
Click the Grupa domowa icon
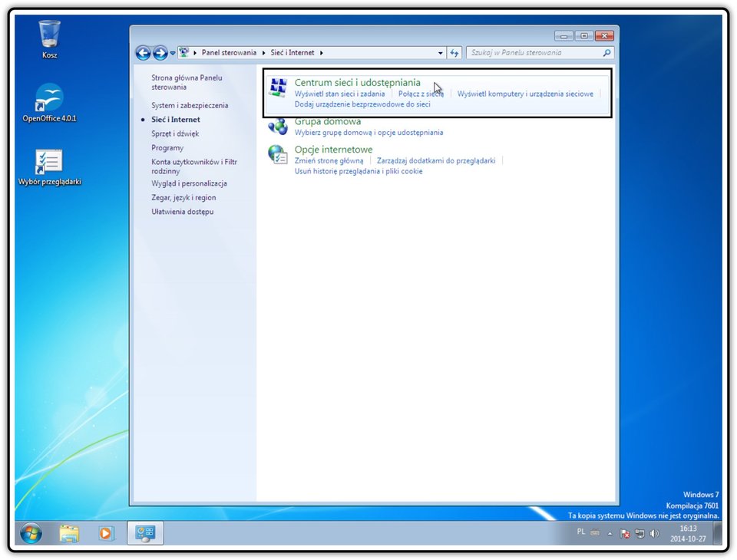pyautogui.click(x=278, y=127)
